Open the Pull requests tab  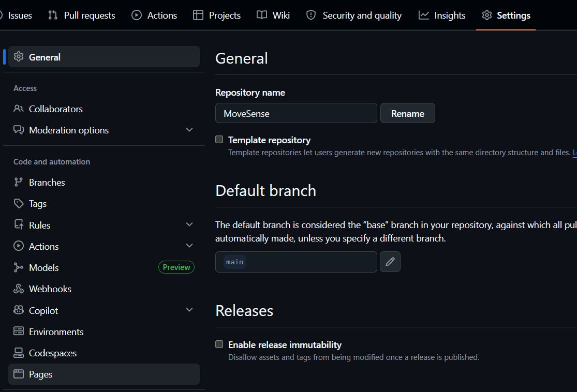click(x=82, y=15)
